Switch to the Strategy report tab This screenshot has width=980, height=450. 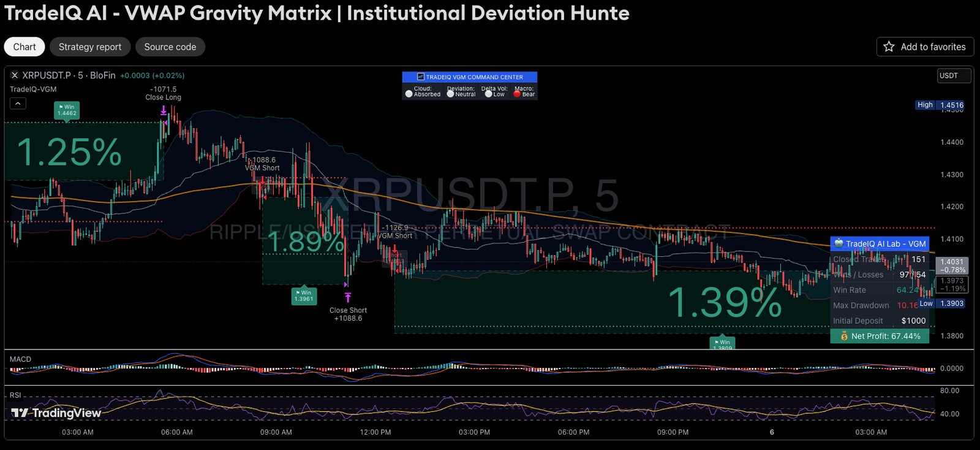(90, 47)
